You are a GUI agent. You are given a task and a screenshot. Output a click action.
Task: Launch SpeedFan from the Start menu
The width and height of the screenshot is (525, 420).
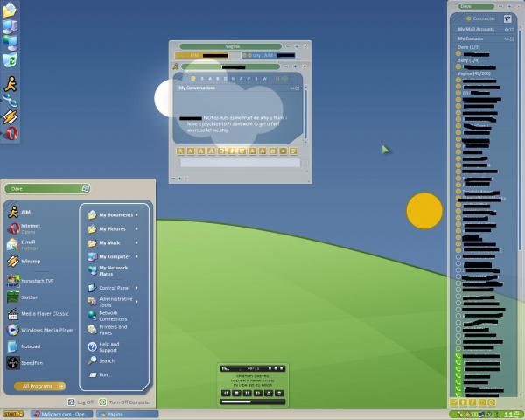pyautogui.click(x=24, y=363)
